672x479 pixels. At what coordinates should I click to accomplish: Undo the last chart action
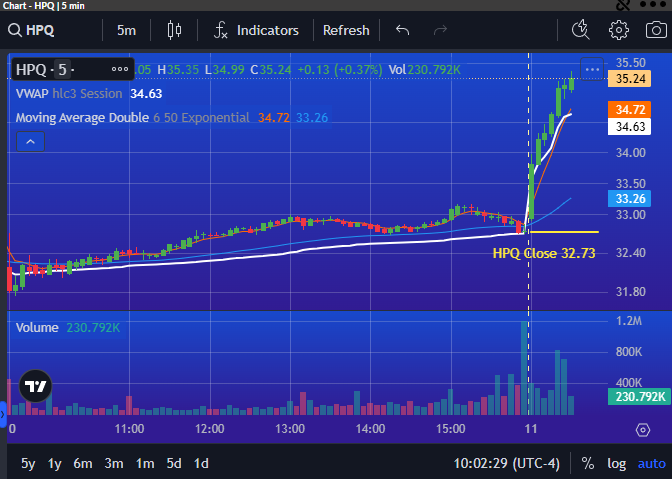(x=402, y=30)
